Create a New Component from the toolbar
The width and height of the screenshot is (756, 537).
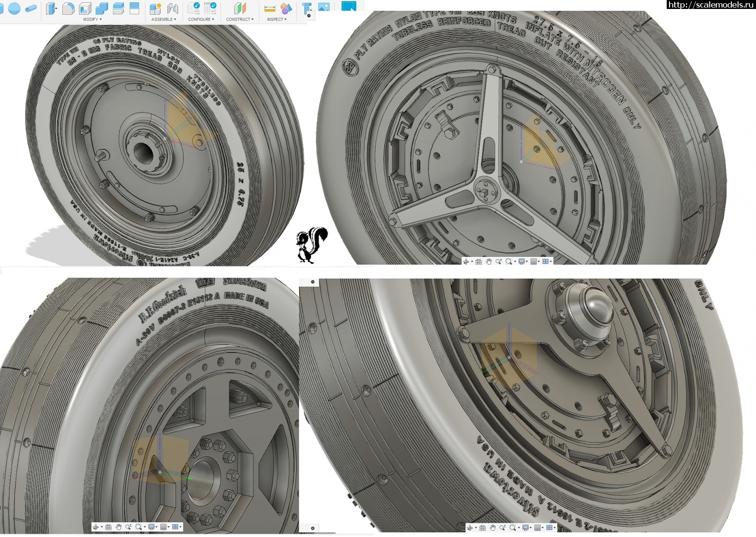[155, 8]
